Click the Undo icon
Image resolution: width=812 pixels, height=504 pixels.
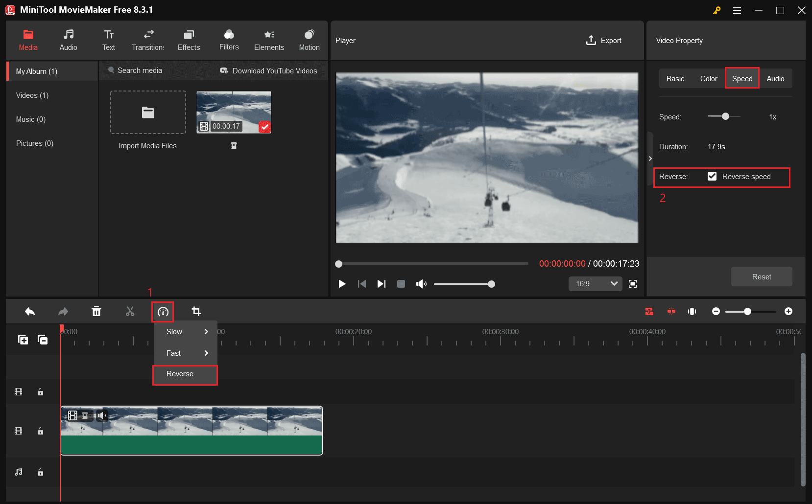(30, 311)
